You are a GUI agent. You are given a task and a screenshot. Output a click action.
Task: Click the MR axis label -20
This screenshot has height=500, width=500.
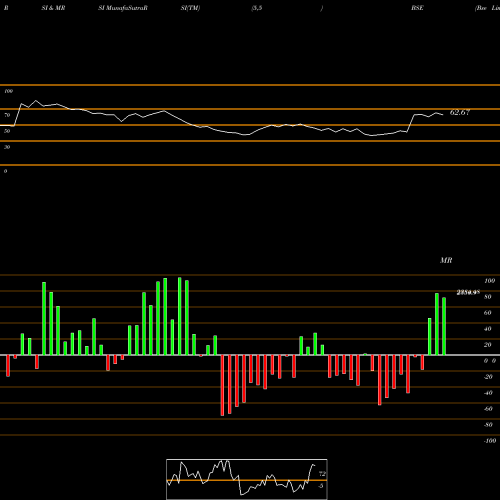coord(488,377)
